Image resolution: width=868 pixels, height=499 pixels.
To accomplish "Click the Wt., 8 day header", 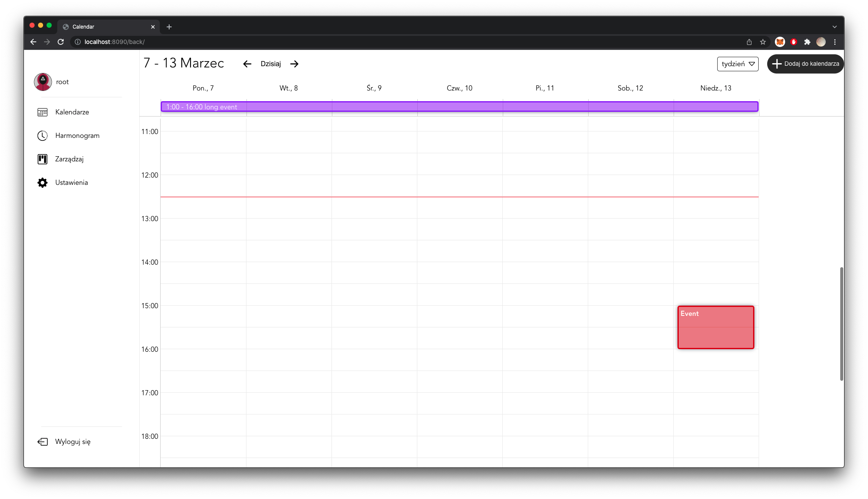I will [289, 88].
